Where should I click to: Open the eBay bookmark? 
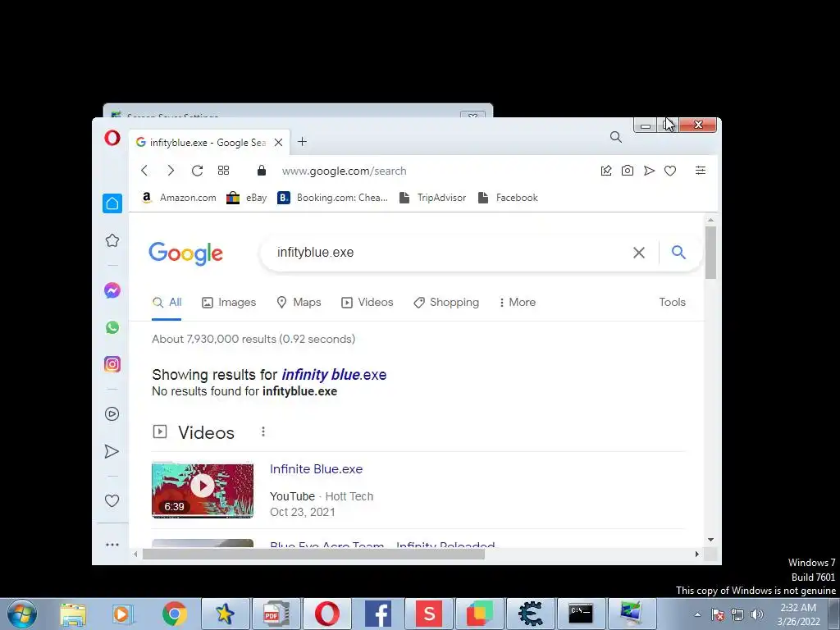tap(246, 198)
